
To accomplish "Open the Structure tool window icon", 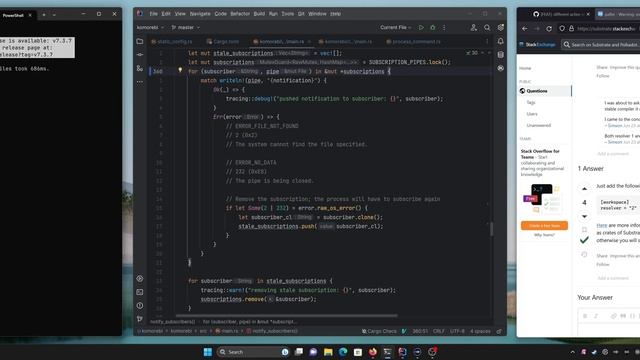I will point(140,68).
